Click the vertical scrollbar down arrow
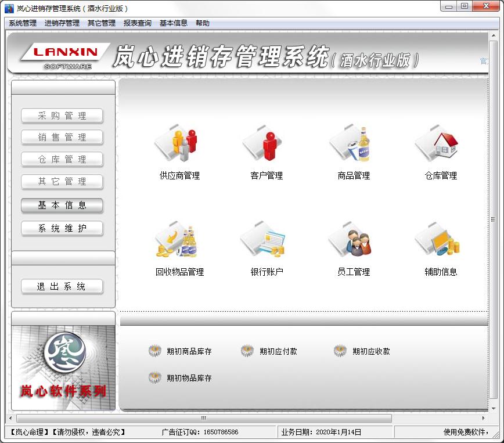This screenshot has height=443, width=504. (494, 408)
